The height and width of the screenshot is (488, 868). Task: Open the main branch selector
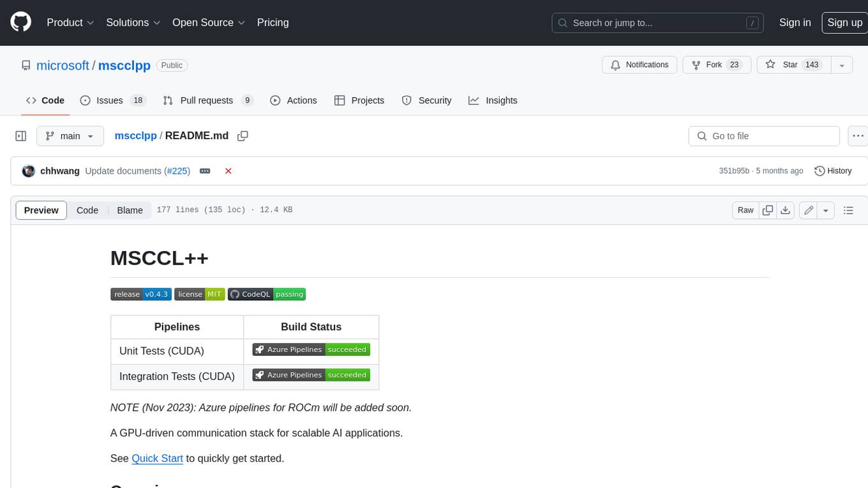click(x=70, y=136)
